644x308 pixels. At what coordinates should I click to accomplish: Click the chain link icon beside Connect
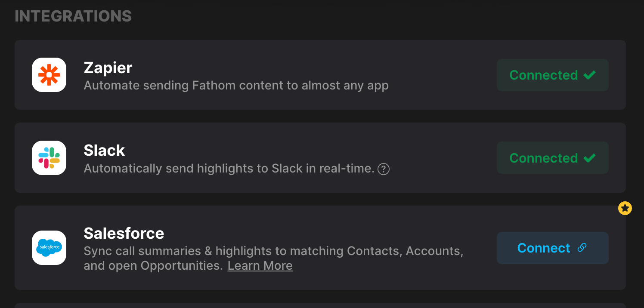click(x=582, y=248)
